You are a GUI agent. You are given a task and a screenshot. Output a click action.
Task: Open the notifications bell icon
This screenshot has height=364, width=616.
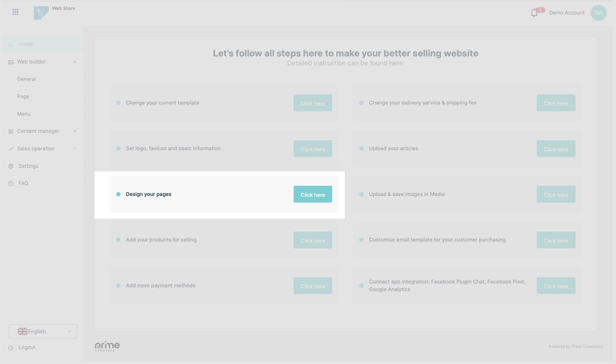click(534, 13)
